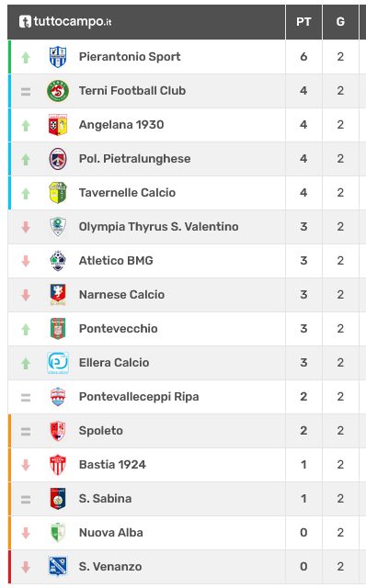Click the Narnese Calcio crest icon
Screen dimensions: 366x588
point(58,295)
